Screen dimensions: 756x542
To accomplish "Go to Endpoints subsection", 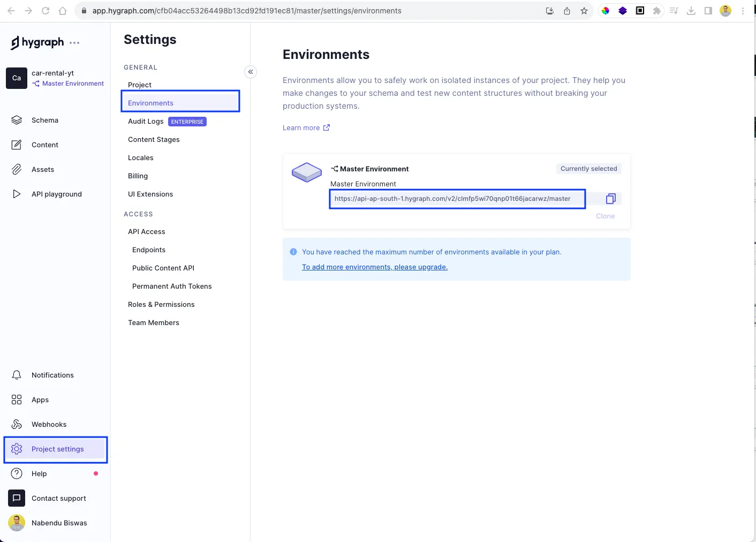I will [x=149, y=250].
